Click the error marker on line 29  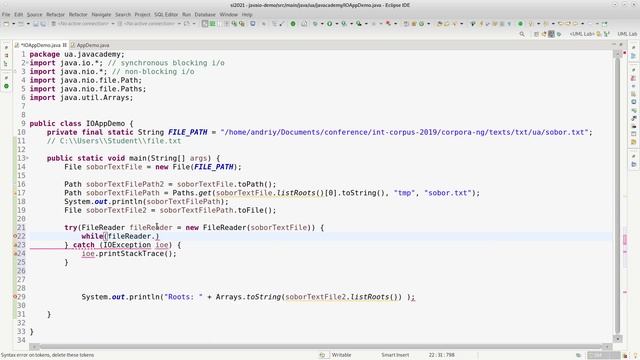click(x=16, y=297)
